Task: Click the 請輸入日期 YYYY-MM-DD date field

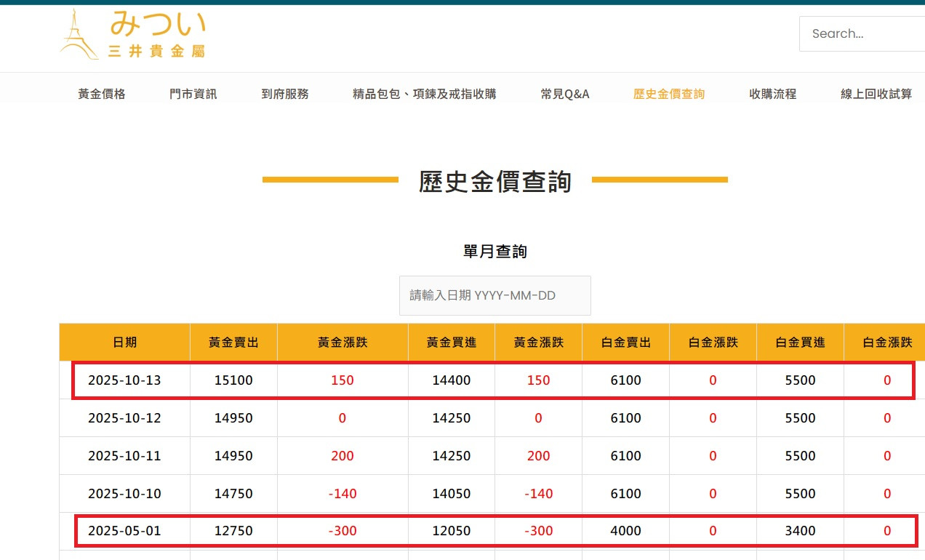Action: pos(494,295)
